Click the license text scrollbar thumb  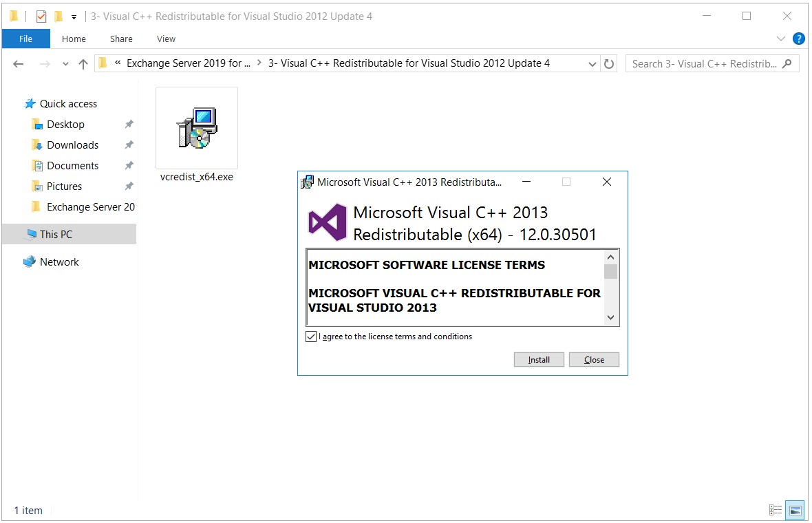(610, 271)
